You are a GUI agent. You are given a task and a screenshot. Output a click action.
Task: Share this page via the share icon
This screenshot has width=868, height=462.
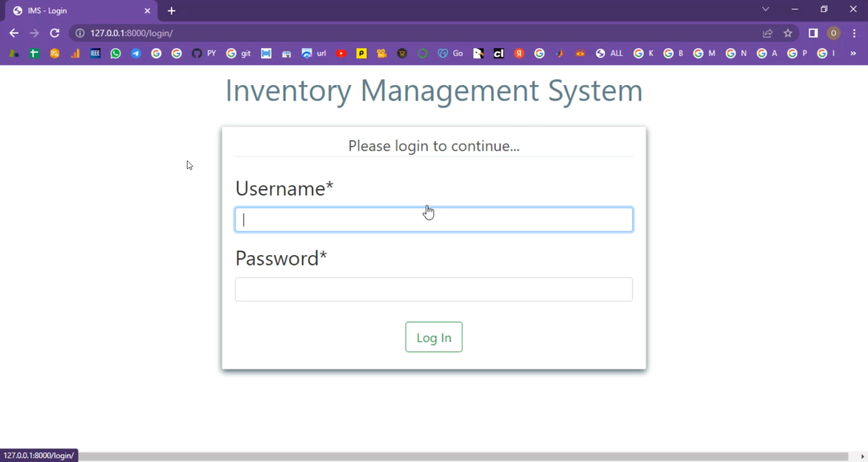(767, 33)
